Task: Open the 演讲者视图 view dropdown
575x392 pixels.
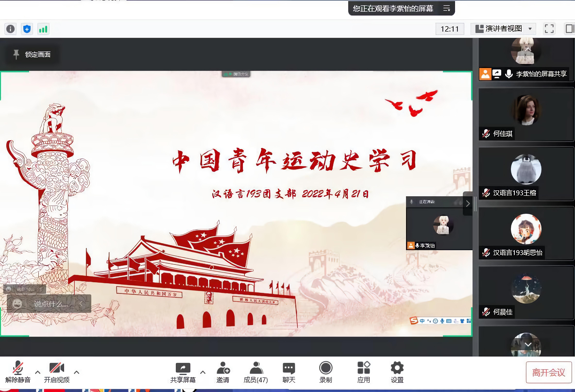Action: point(503,29)
